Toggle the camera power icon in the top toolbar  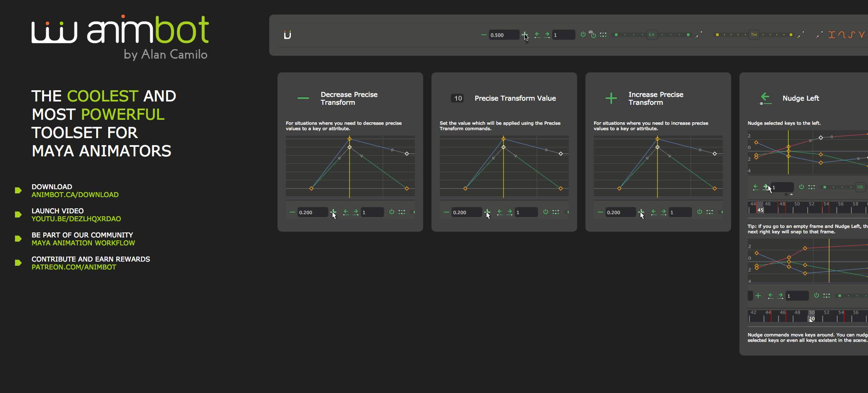[593, 35]
